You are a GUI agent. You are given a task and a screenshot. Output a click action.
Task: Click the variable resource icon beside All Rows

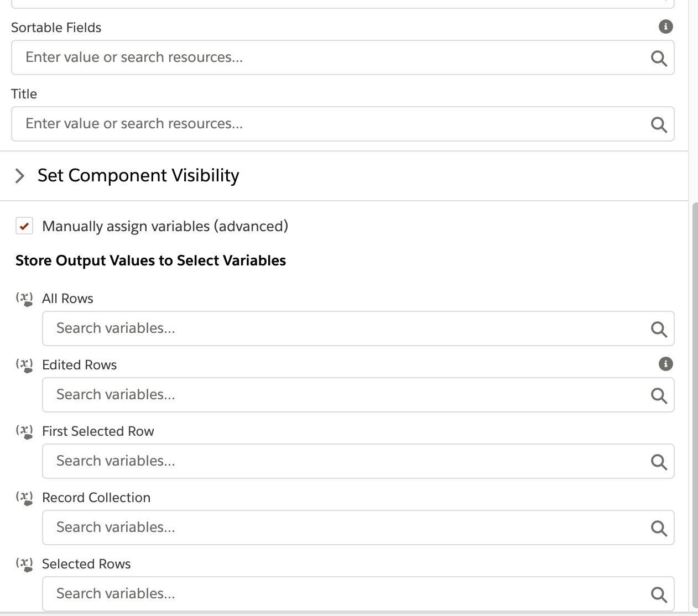25,299
